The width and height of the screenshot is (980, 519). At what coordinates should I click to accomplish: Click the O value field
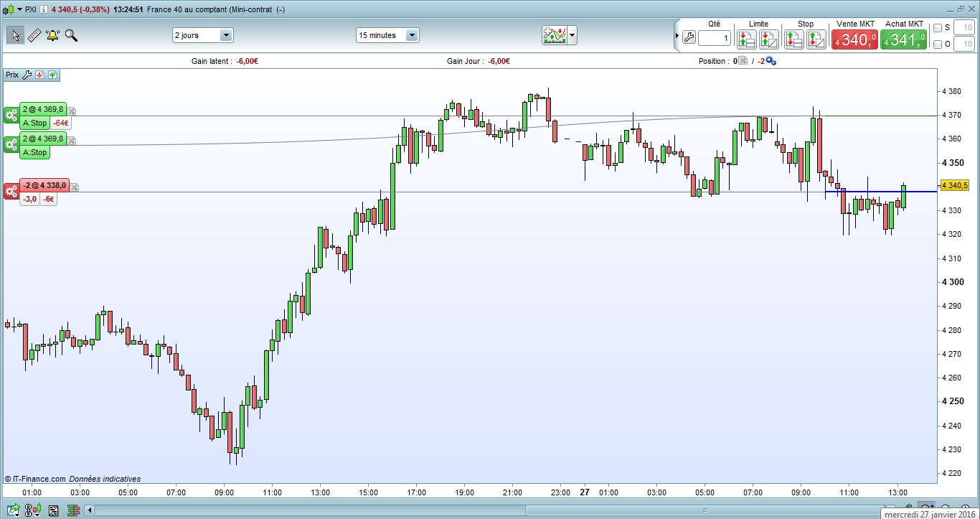[966, 45]
